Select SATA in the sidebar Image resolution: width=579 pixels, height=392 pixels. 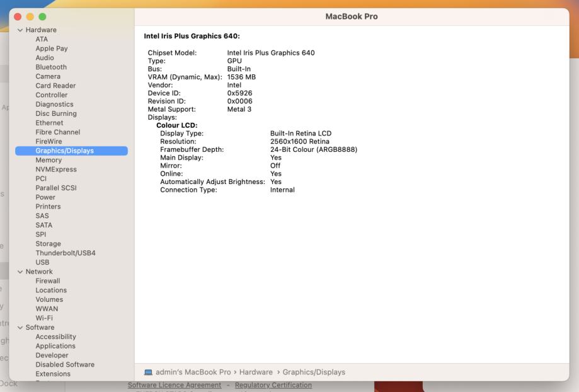coord(44,225)
